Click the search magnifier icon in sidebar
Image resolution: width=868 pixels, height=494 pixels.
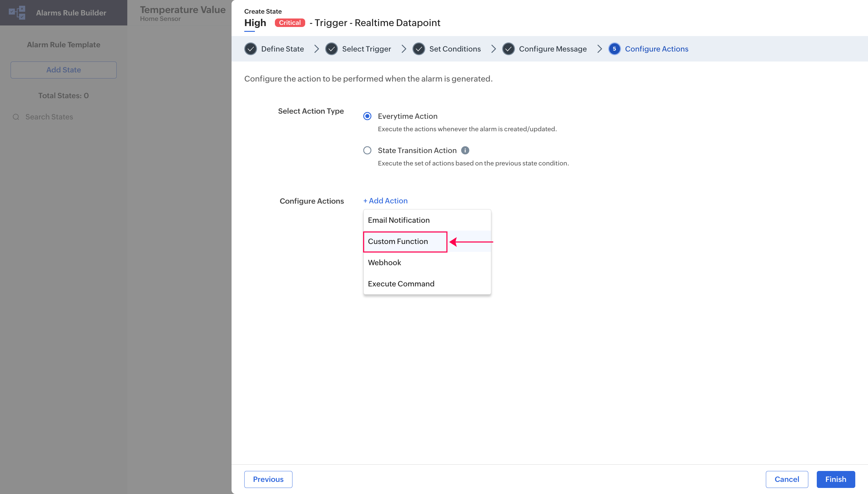(16, 117)
